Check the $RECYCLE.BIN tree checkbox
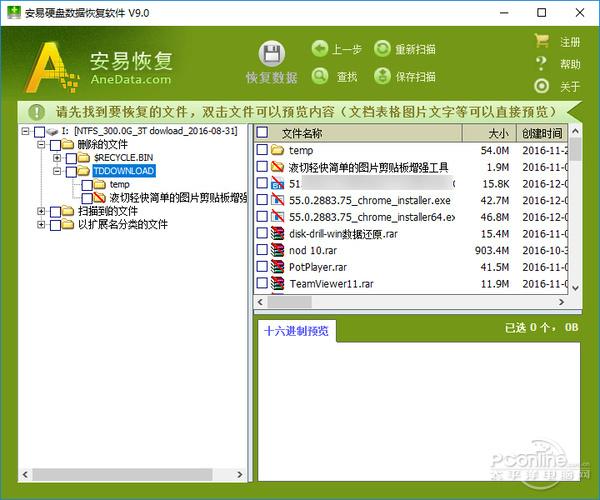 (x=71, y=158)
